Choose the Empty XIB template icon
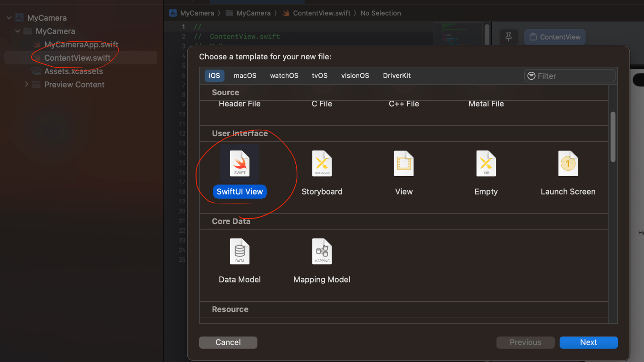Screen dimensions: 644x362 486,164
